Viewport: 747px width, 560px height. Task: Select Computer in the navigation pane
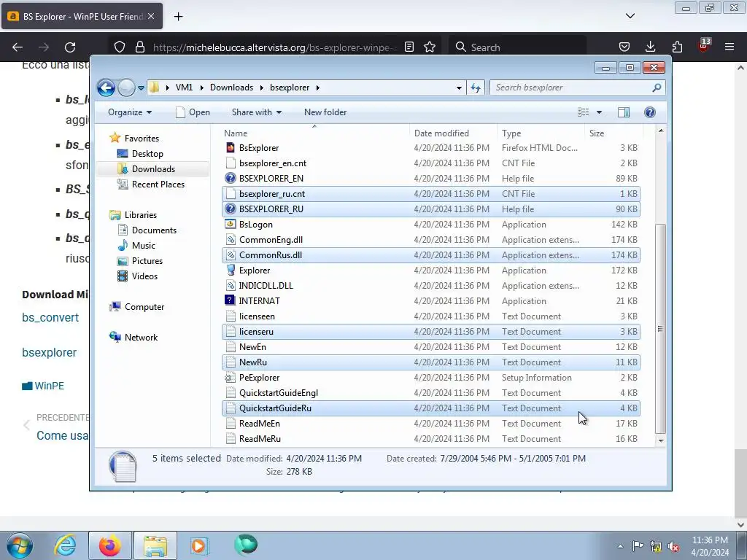point(137,307)
